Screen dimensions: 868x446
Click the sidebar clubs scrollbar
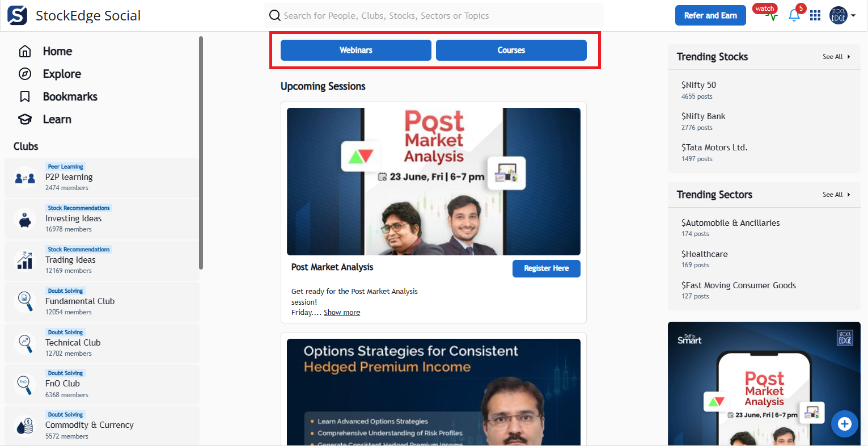tap(201, 153)
